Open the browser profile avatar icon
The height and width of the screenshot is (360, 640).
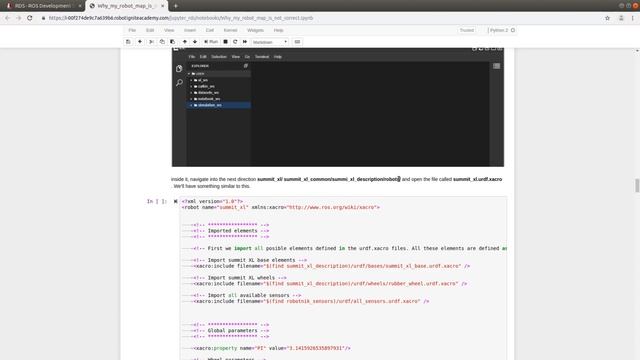(x=621, y=18)
